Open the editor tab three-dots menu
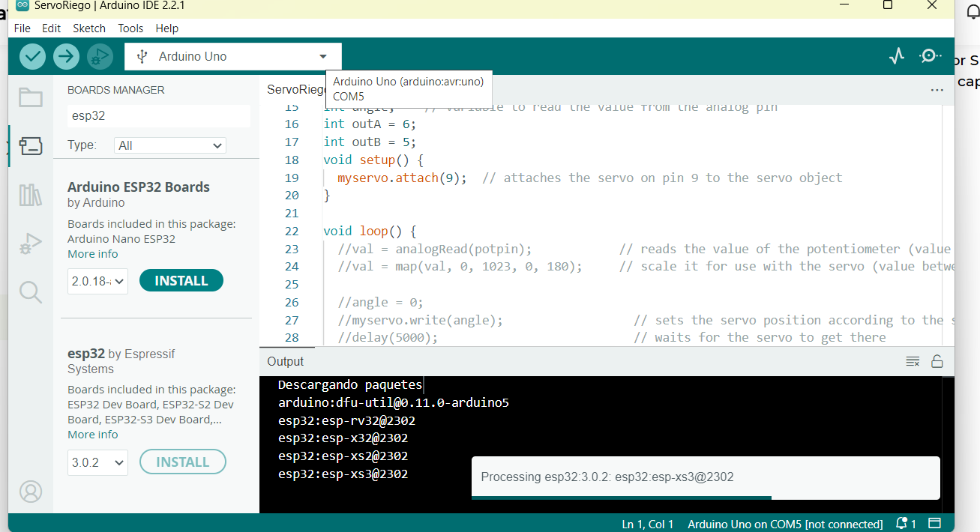Image resolution: width=980 pixels, height=532 pixels. [x=937, y=90]
